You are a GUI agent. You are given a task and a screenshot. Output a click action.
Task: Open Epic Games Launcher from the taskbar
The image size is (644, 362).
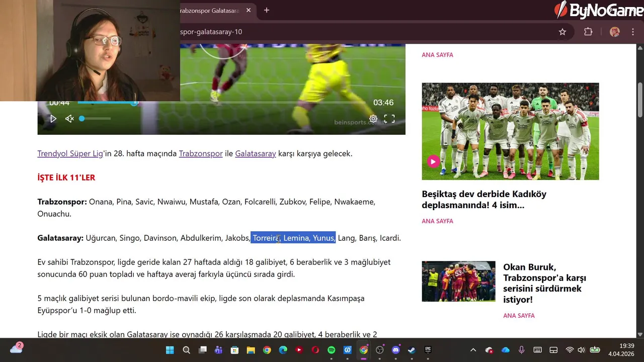coord(428,350)
